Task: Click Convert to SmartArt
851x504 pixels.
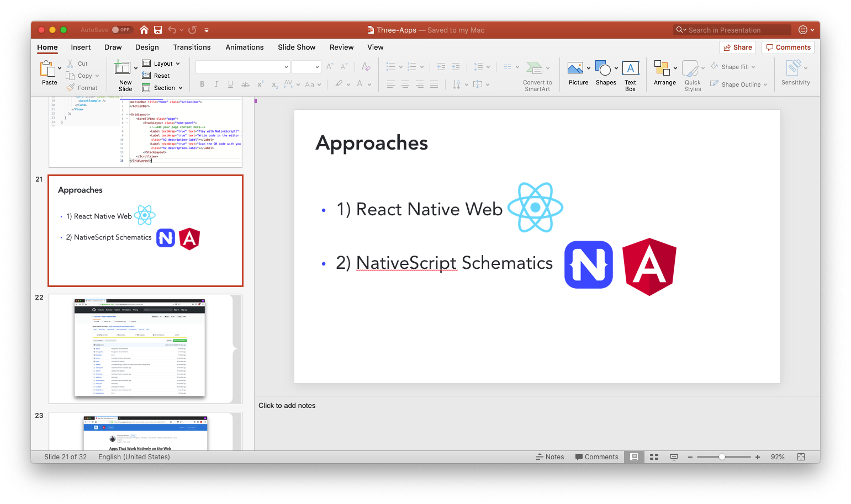Action: click(x=537, y=76)
